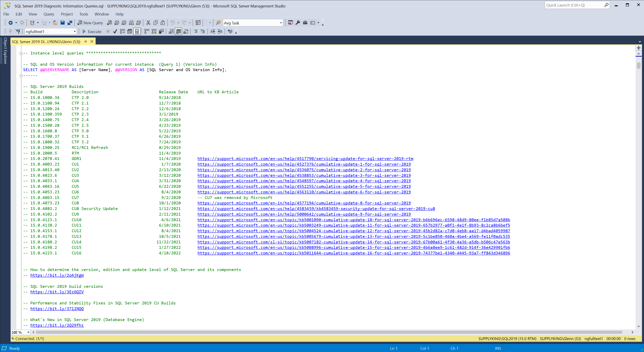The height and width of the screenshot is (352, 644).
Task: Toggle Include Actual Execution Plan
Action: [147, 32]
